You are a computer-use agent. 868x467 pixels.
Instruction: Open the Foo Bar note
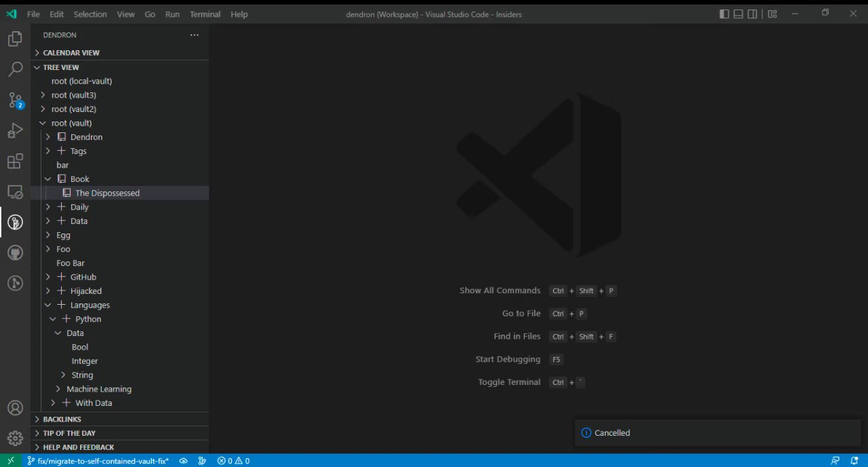click(120, 263)
